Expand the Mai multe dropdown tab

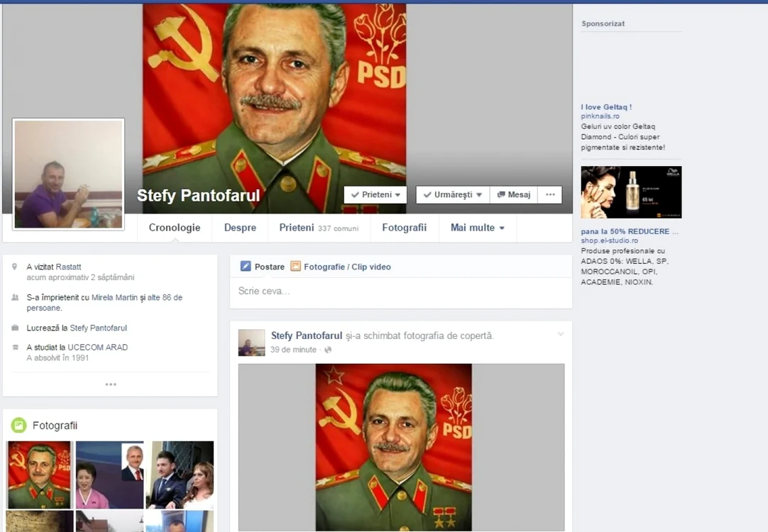pos(478,228)
